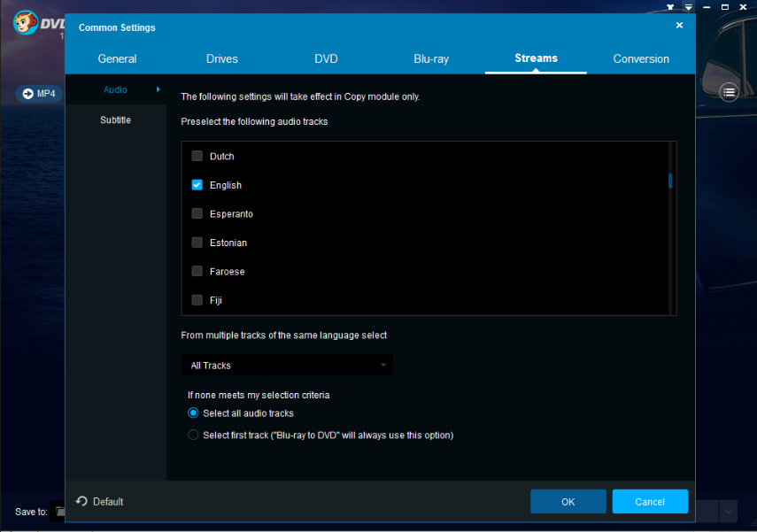Viewport: 757px width, 532px height.
Task: Uncheck the English audio track checkbox
Action: coord(197,185)
